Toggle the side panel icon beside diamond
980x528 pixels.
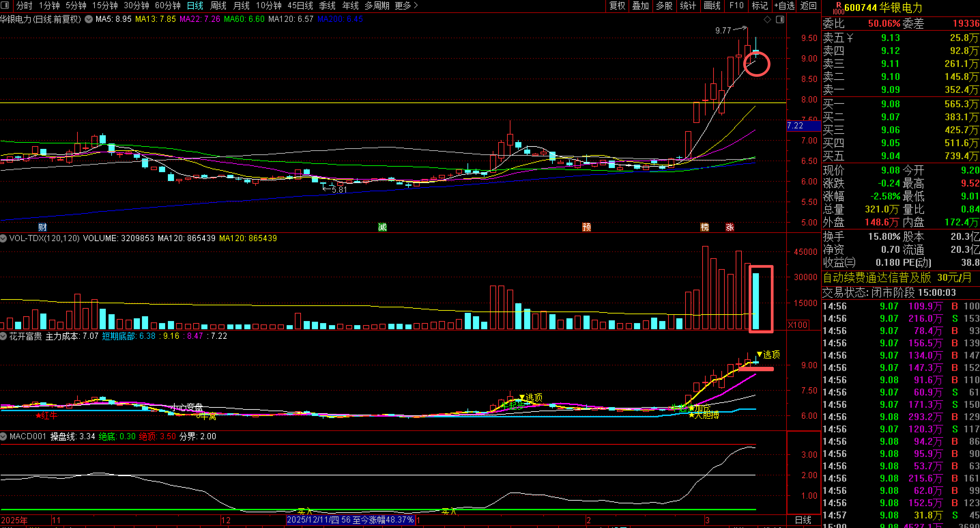coord(780,19)
